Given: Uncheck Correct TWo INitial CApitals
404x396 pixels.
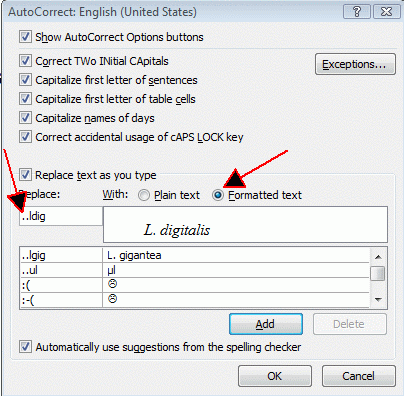Looking at the screenshot, I should (25, 61).
